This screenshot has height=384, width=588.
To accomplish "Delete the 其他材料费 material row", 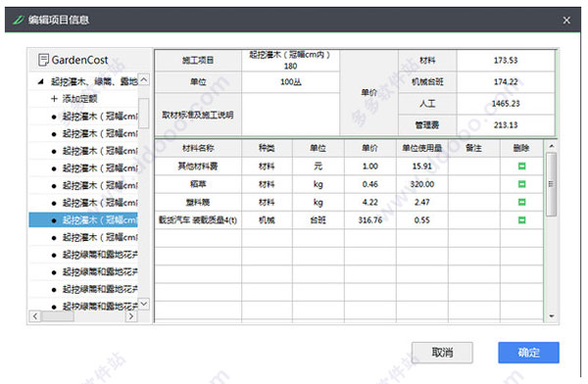I will pyautogui.click(x=521, y=167).
